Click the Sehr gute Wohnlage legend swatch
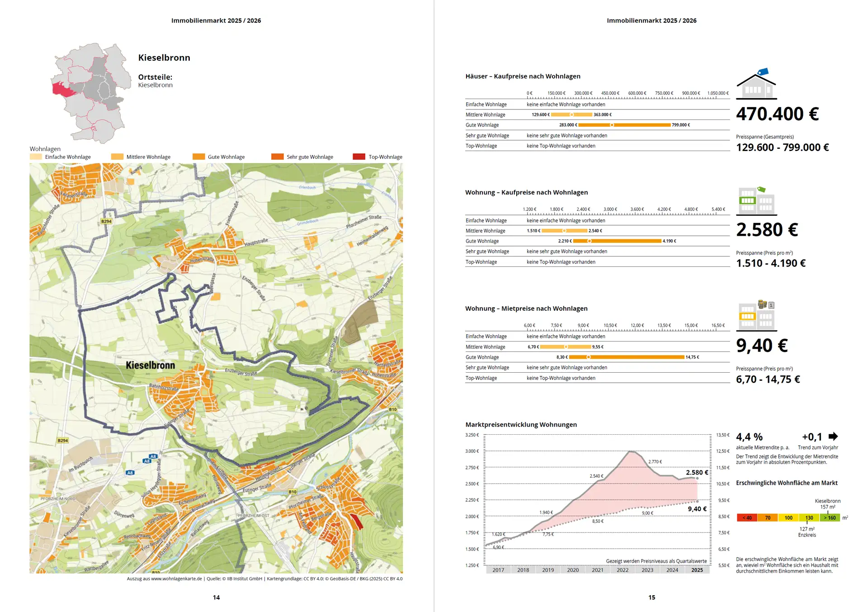868x612 pixels. point(277,157)
